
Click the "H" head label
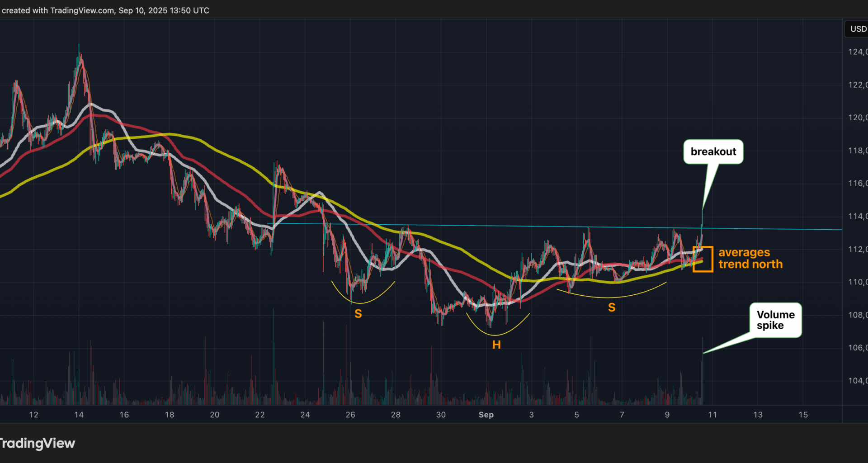496,345
